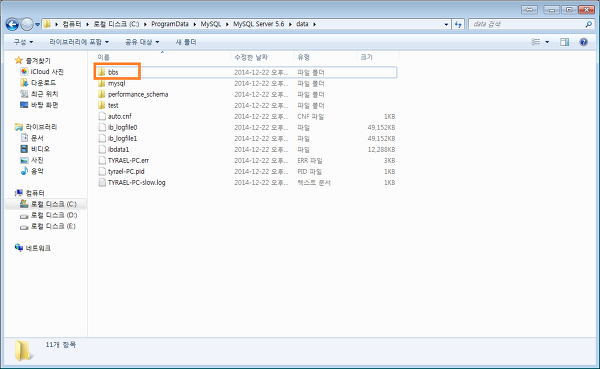Open the view options dropdown arrow

[x=547, y=42]
